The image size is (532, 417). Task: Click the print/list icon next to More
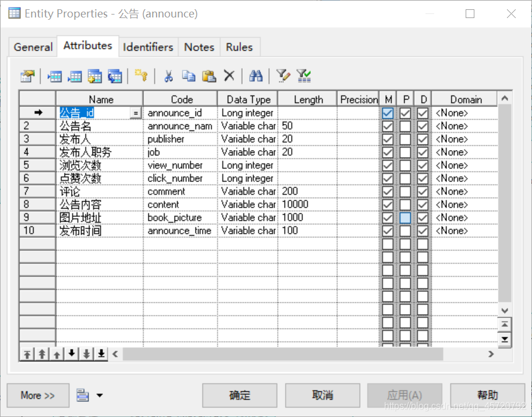[x=83, y=395]
